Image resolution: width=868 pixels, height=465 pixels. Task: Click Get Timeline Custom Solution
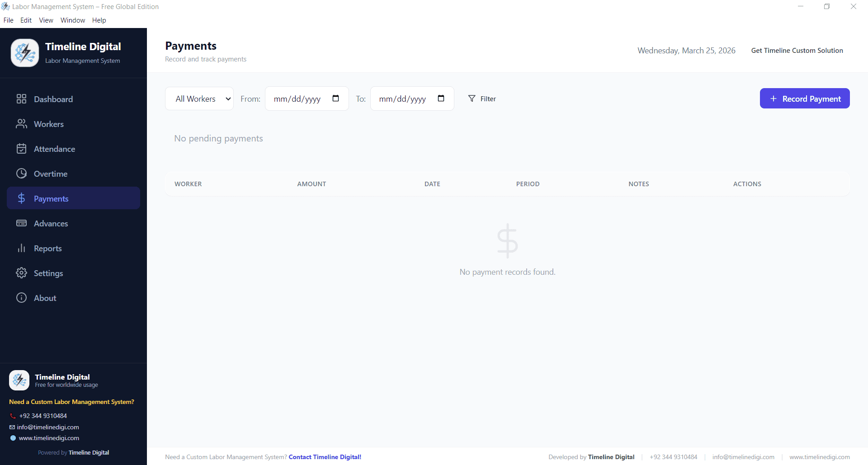tap(797, 50)
